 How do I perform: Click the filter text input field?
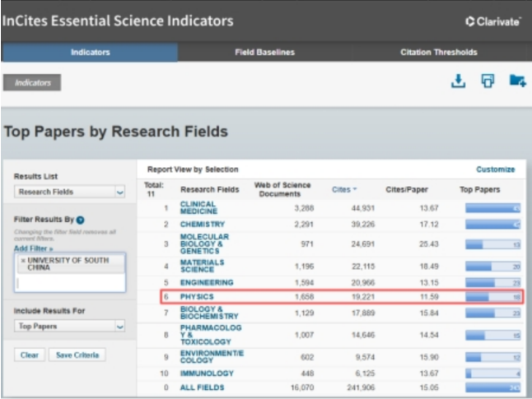coord(70,283)
